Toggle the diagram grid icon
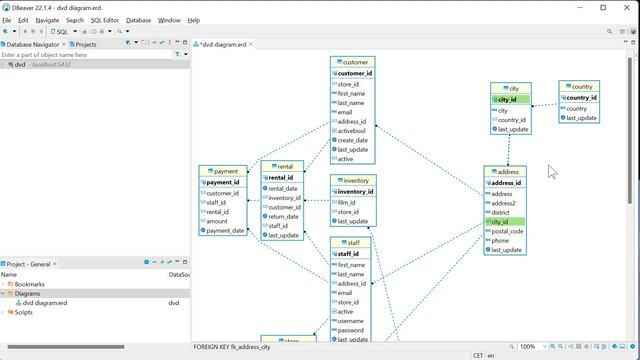 click(579, 347)
